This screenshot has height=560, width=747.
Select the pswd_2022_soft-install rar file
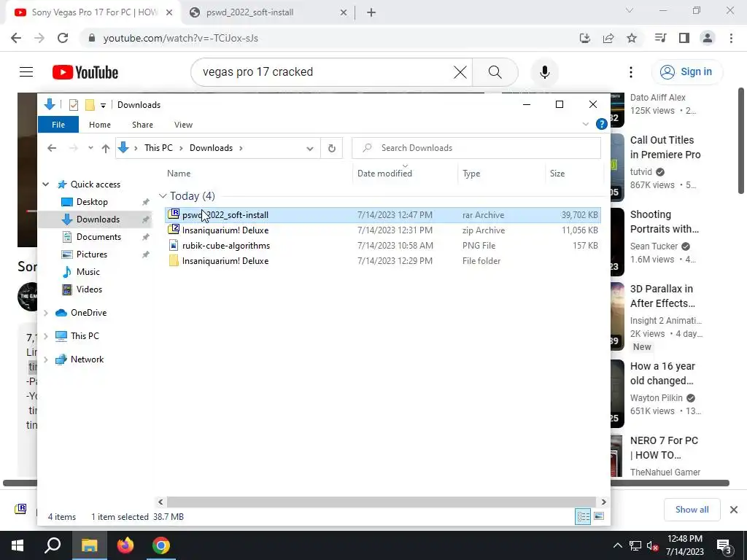tap(382, 215)
